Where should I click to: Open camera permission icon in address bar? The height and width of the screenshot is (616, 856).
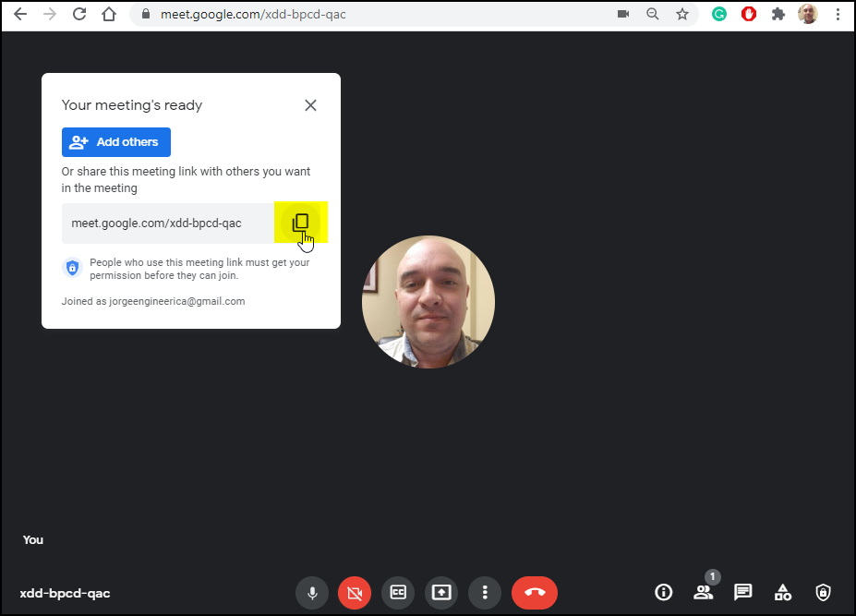point(623,14)
